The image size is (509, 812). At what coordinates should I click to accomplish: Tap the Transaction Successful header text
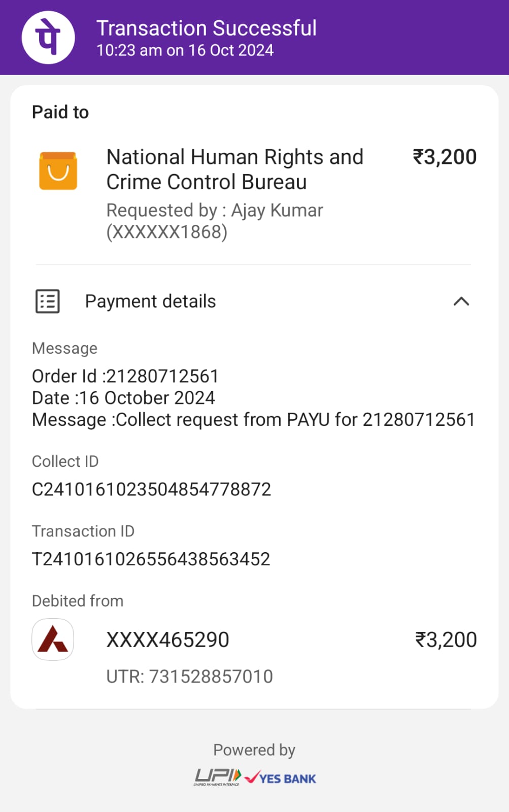click(207, 28)
